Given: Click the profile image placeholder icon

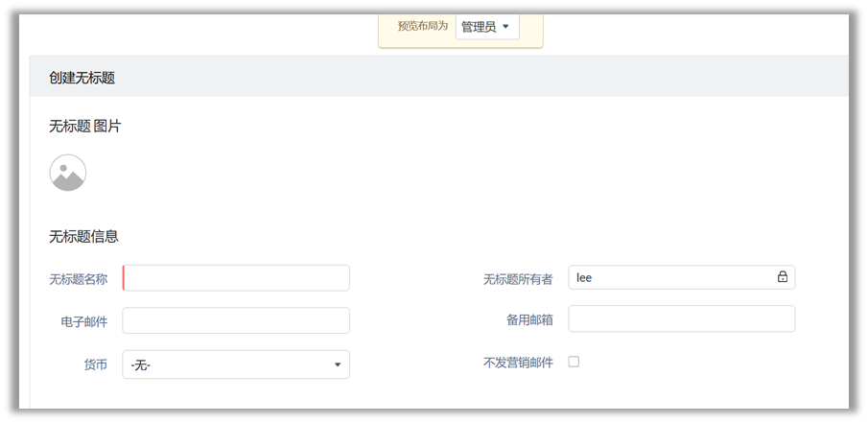Looking at the screenshot, I should pyautogui.click(x=68, y=173).
